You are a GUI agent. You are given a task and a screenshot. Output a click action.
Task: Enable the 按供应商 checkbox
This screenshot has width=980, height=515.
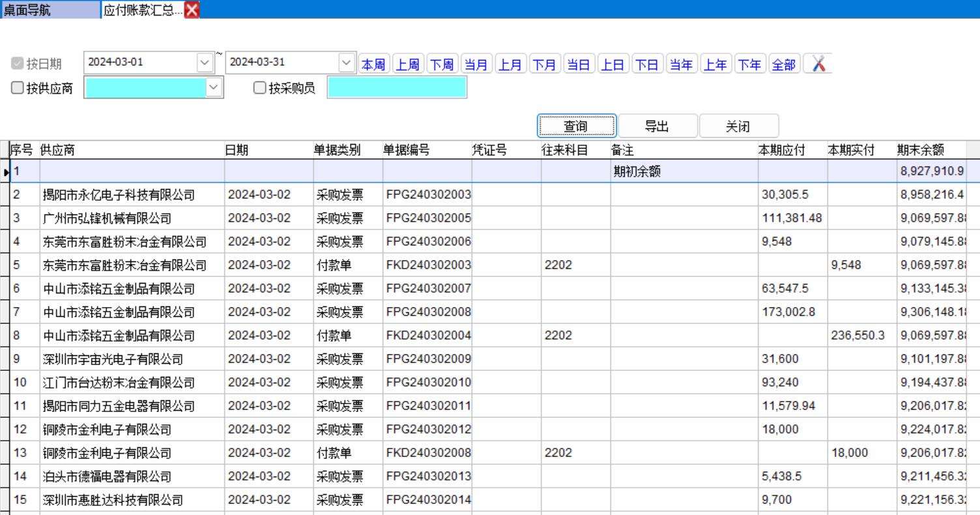tap(18, 88)
